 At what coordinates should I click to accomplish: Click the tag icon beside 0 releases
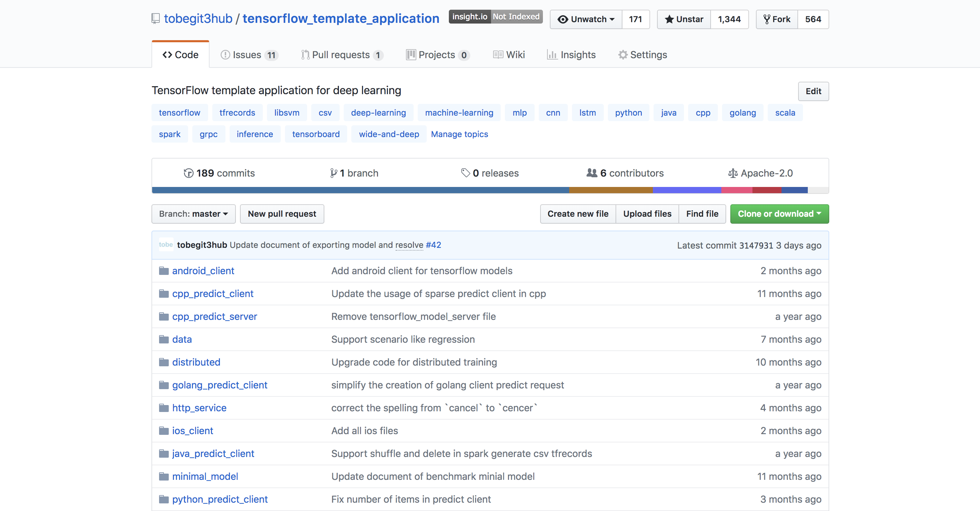pyautogui.click(x=465, y=173)
